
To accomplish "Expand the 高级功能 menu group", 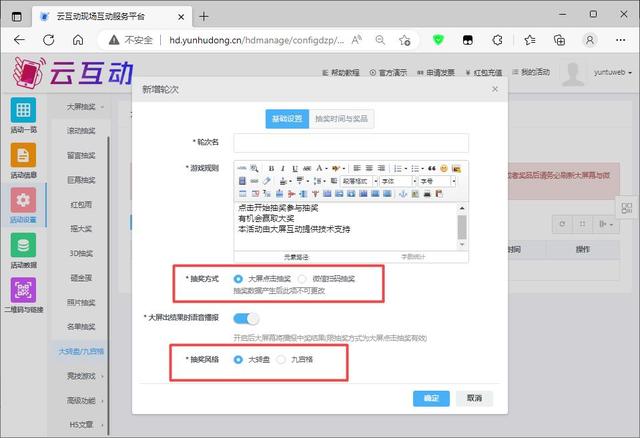I will [84, 400].
